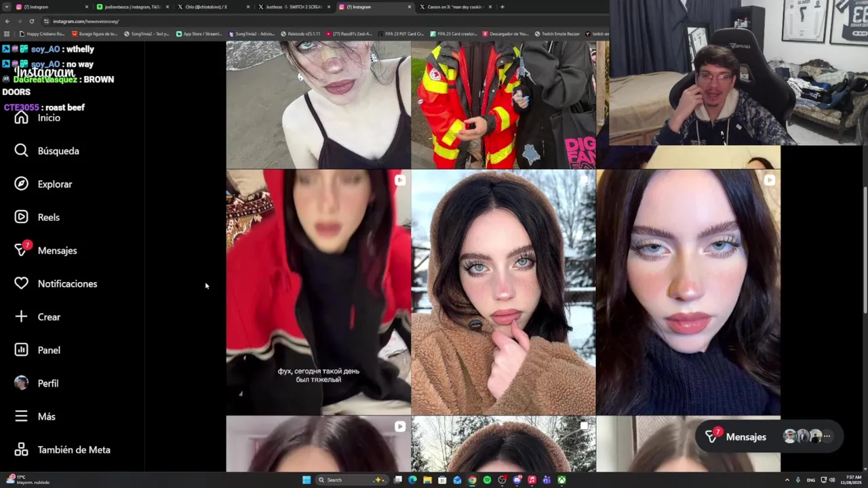Image resolution: width=868 pixels, height=488 pixels.
Task: Click the taskbar Search box
Action: (x=352, y=480)
